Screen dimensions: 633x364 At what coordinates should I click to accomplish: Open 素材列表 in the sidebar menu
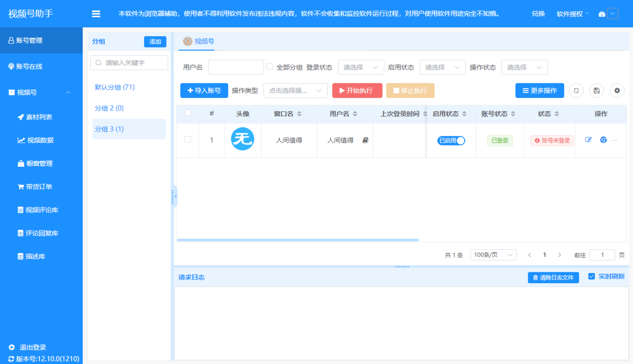(x=39, y=117)
